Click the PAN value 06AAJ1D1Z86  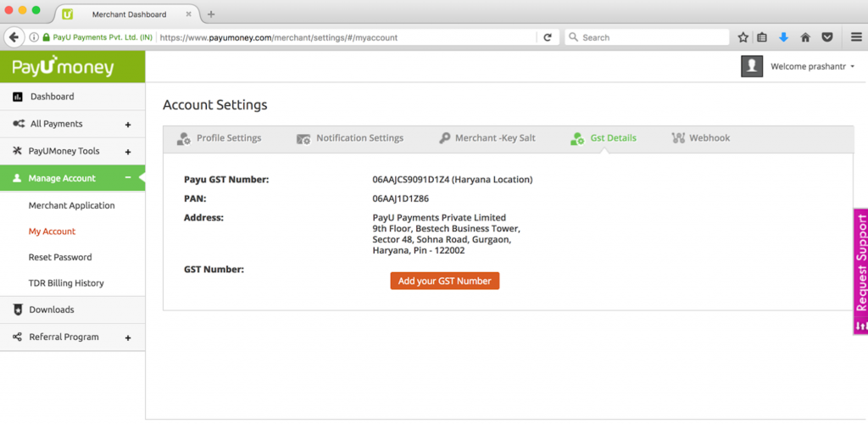pos(401,198)
